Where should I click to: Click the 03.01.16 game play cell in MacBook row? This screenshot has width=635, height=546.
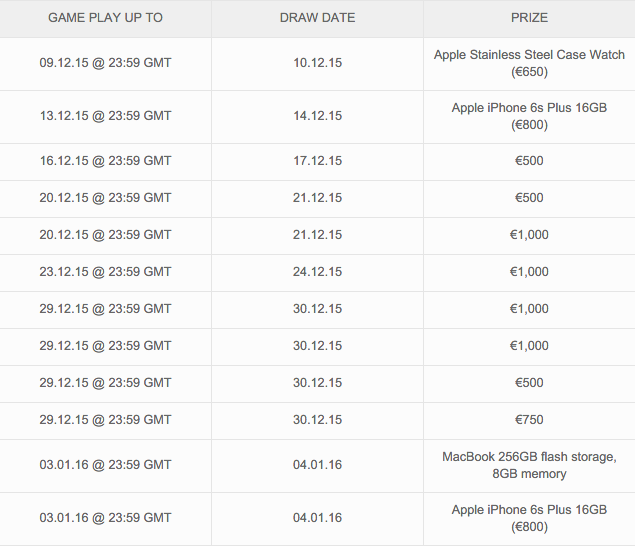(105, 465)
